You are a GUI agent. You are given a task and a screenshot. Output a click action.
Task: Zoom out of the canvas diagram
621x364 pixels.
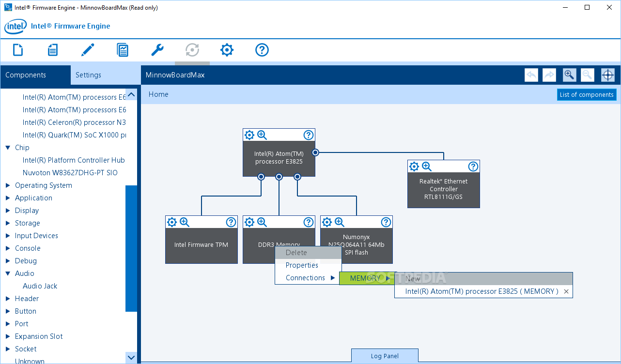tap(588, 75)
